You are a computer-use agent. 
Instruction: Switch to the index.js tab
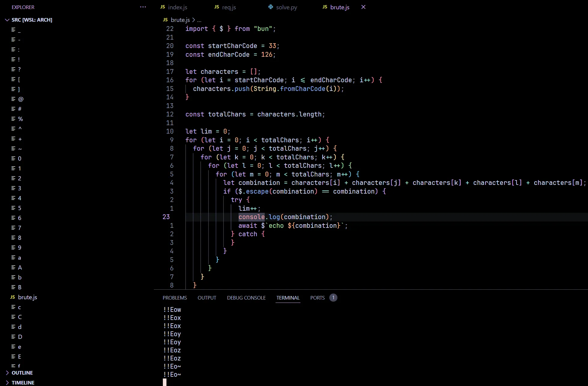177,7
